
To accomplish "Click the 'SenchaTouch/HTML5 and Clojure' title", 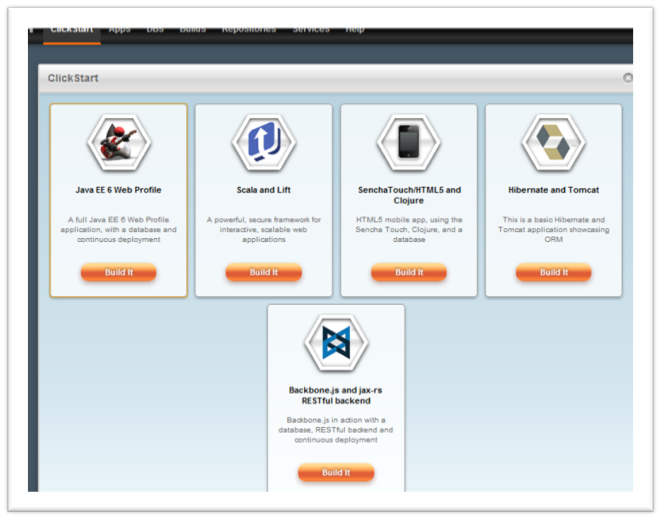I will [x=409, y=195].
